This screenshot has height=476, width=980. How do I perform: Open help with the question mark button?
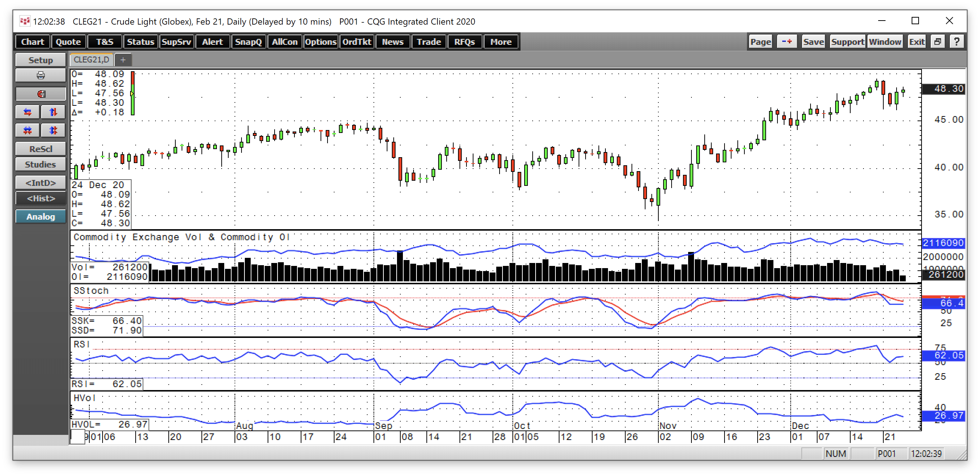[956, 42]
